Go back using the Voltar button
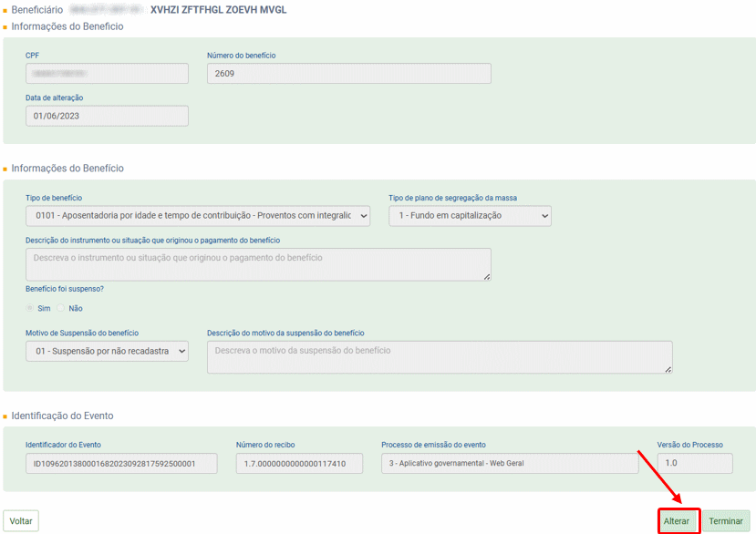The width and height of the screenshot is (756, 534). point(21,521)
